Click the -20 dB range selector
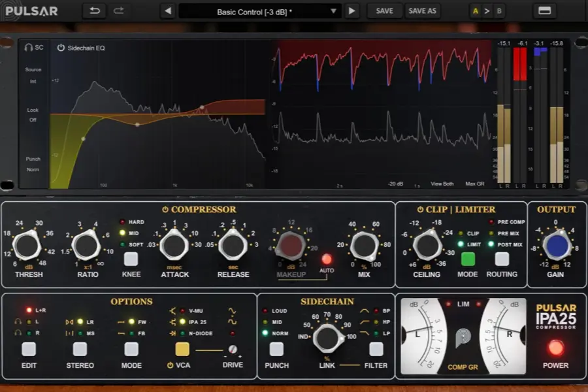 click(395, 184)
